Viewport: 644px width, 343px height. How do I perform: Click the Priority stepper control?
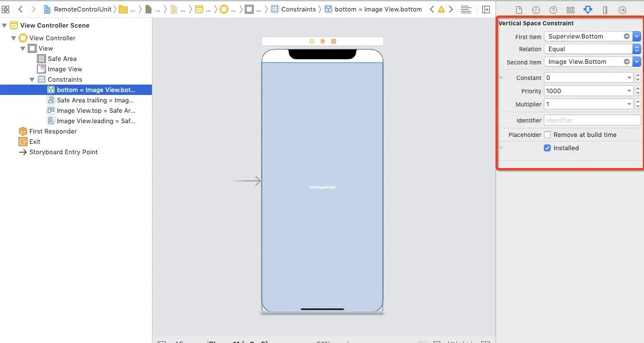click(638, 91)
